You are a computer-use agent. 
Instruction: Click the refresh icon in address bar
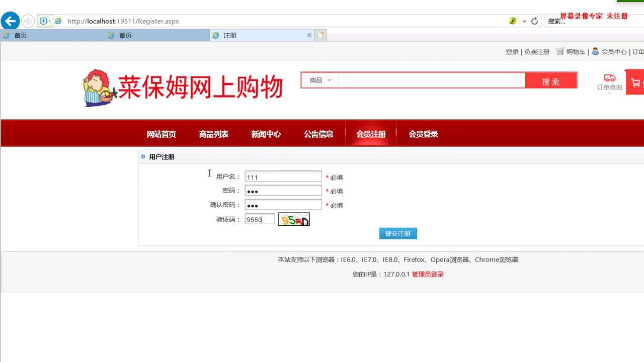pos(534,21)
